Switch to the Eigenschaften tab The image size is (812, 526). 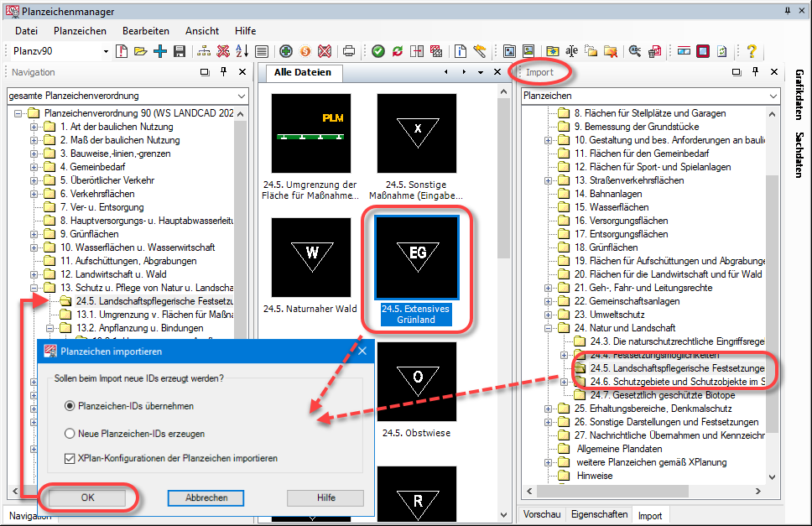[x=599, y=515]
